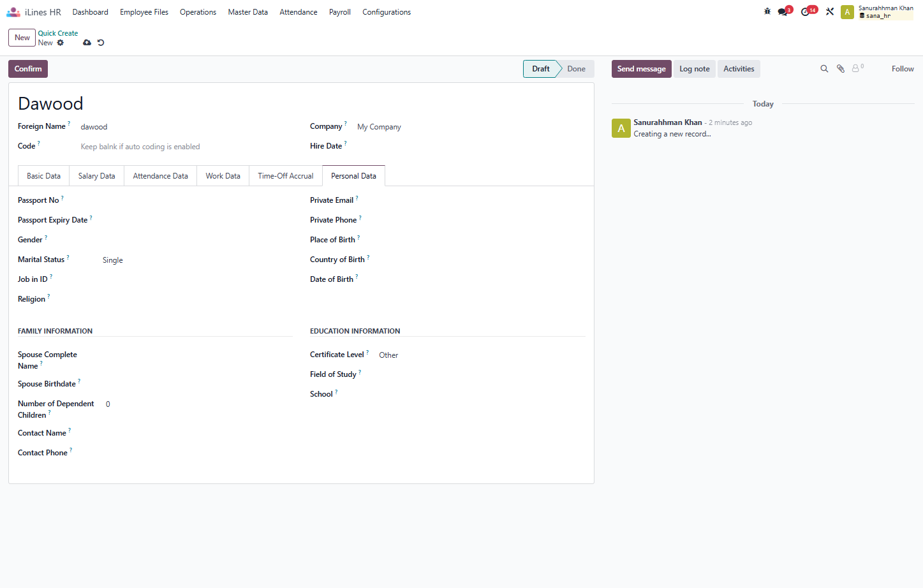Open the Date of Birth picker

click(482, 280)
